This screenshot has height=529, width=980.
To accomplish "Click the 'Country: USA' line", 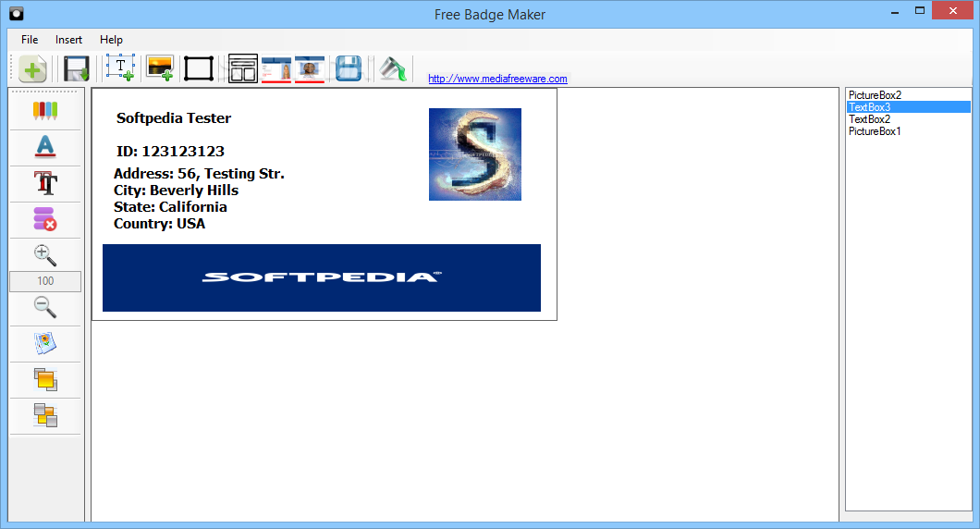I will pos(159,224).
